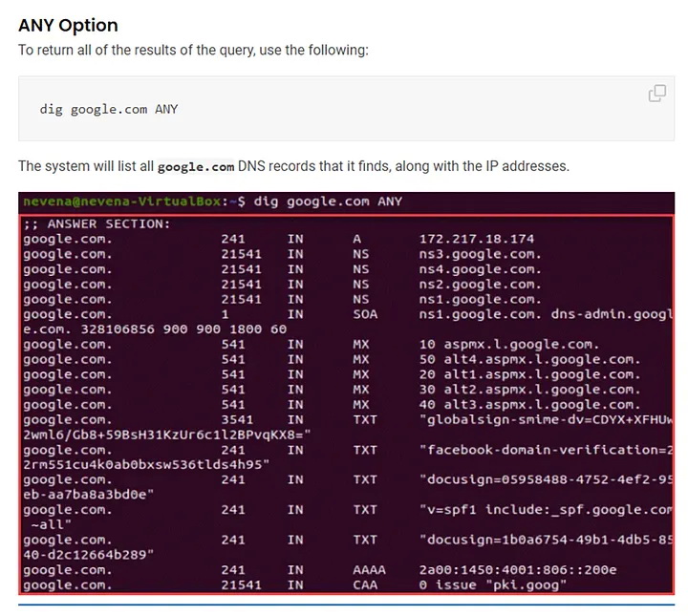The width and height of the screenshot is (688, 616).
Task: Click the ns4.google.com. record value
Action: click(x=481, y=269)
